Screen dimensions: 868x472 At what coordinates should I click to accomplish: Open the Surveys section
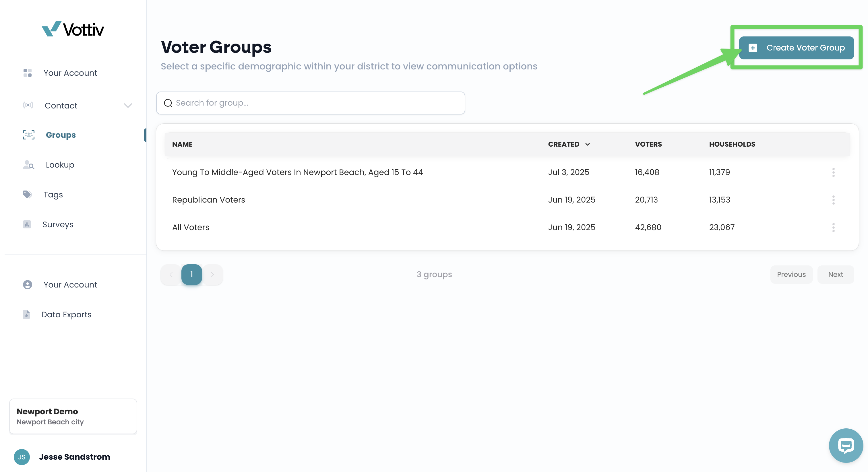coord(58,224)
